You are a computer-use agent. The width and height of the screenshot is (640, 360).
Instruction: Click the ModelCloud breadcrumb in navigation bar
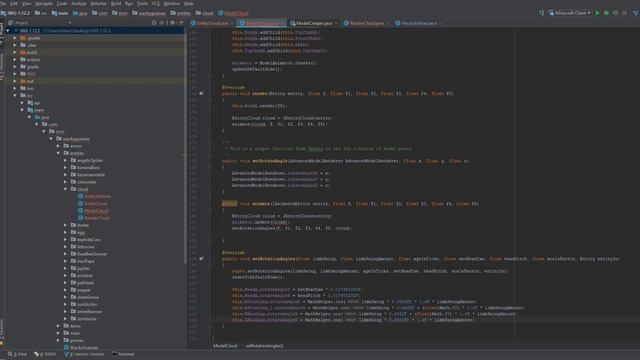233,13
